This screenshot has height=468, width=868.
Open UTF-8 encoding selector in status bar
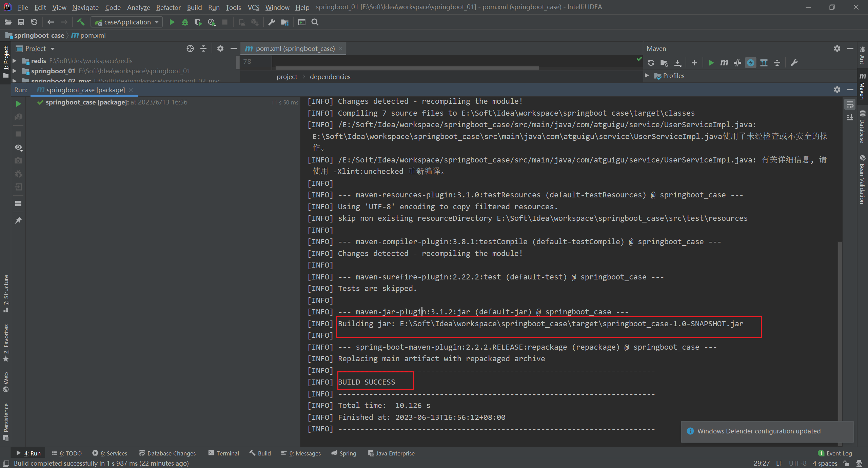797,463
